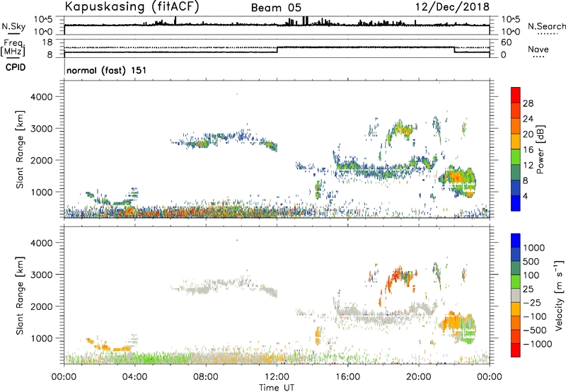This screenshot has height=392, width=566.
Task: Click the blue top of velocity colorbar
Action: click(516, 241)
